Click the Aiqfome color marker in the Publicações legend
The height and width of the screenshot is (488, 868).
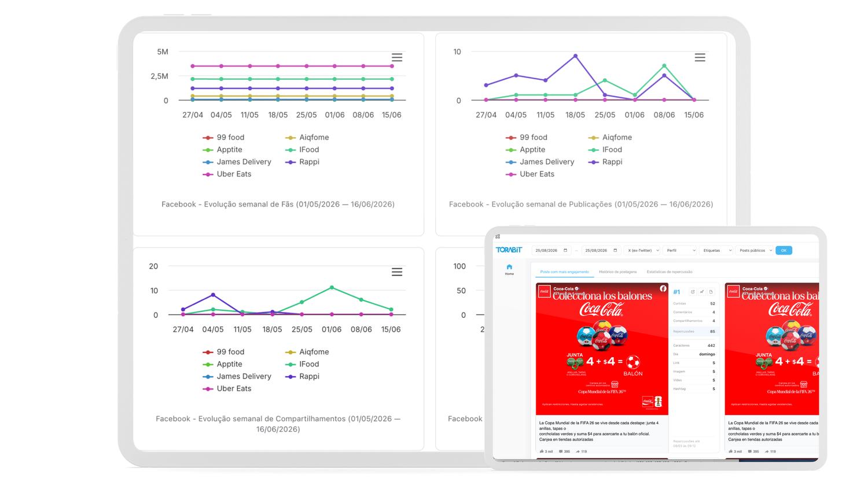coord(593,138)
